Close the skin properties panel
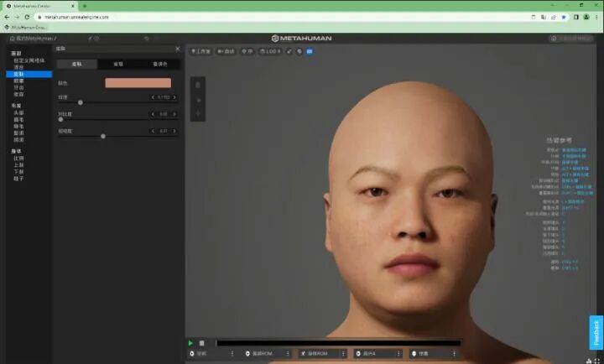 178,49
